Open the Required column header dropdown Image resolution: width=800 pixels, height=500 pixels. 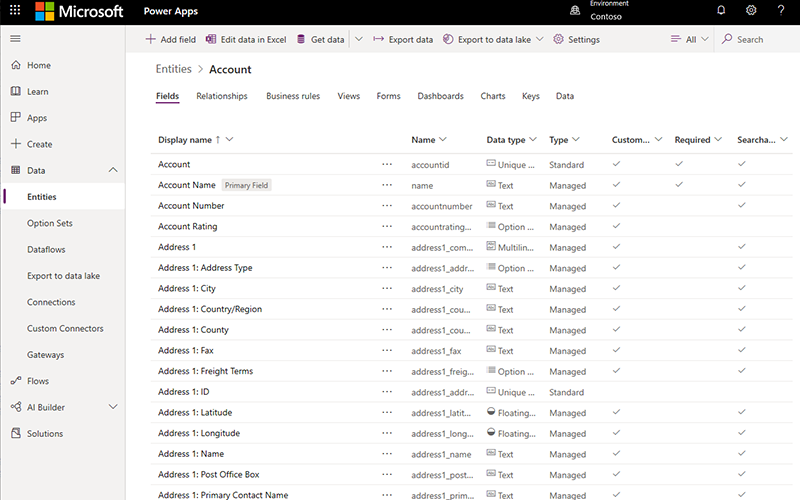point(718,139)
